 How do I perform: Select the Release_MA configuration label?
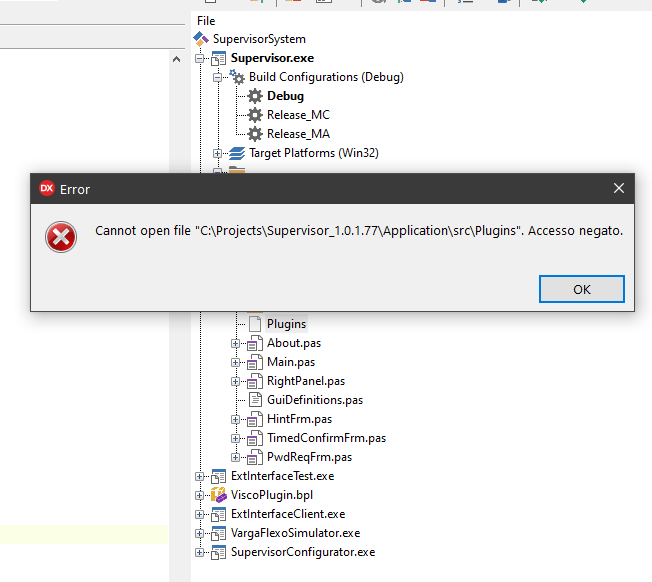298,134
